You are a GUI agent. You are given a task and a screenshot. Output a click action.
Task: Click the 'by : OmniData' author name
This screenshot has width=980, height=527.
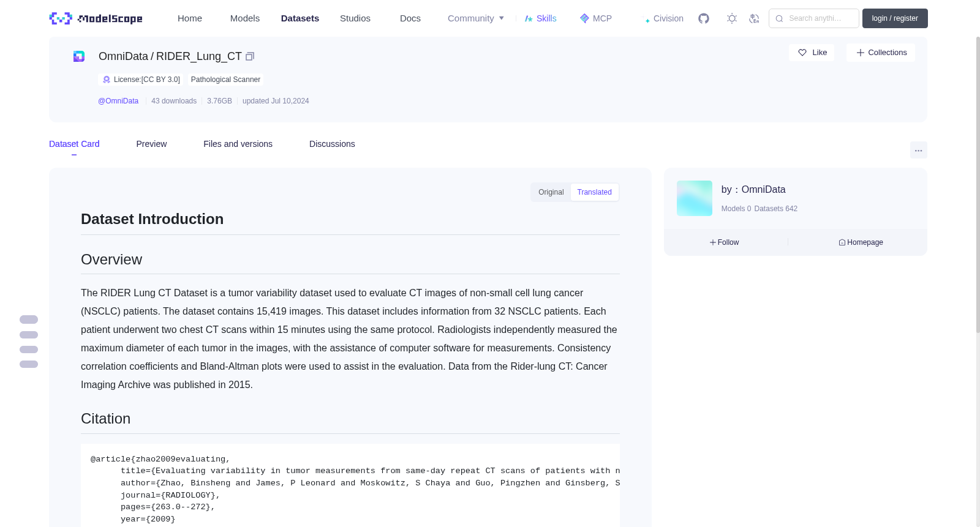[x=753, y=190]
